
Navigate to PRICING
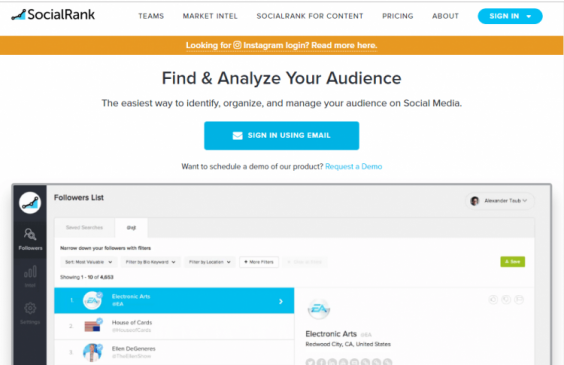pos(397,16)
